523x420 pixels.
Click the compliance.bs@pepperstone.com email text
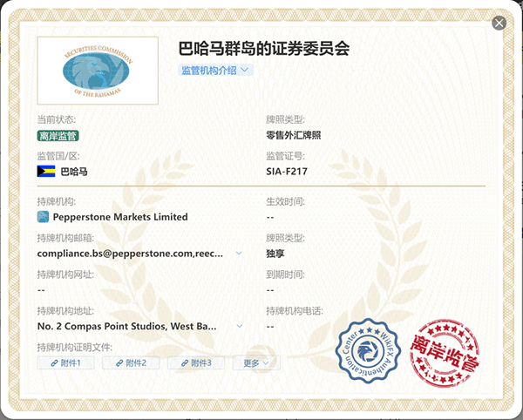[132, 254]
